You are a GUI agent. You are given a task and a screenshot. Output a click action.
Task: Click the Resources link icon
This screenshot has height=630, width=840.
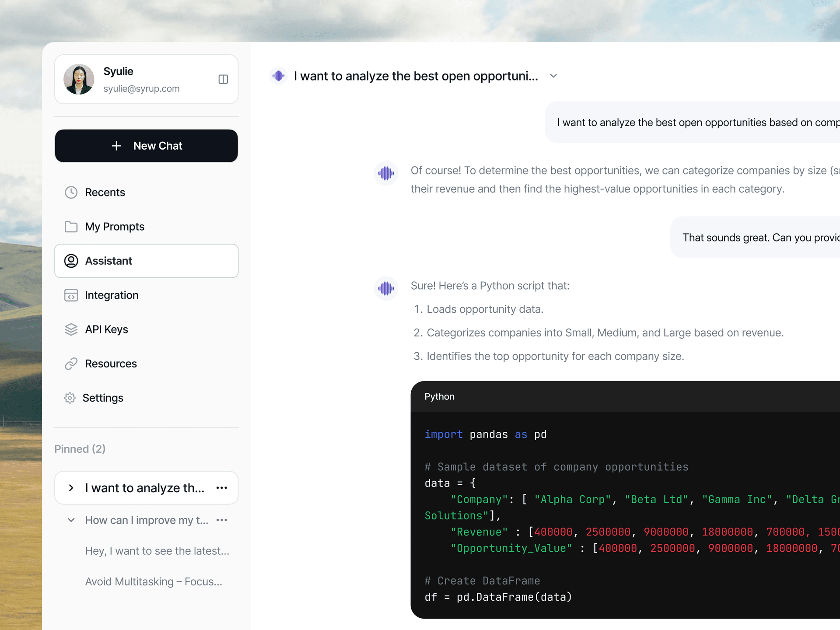[71, 364]
